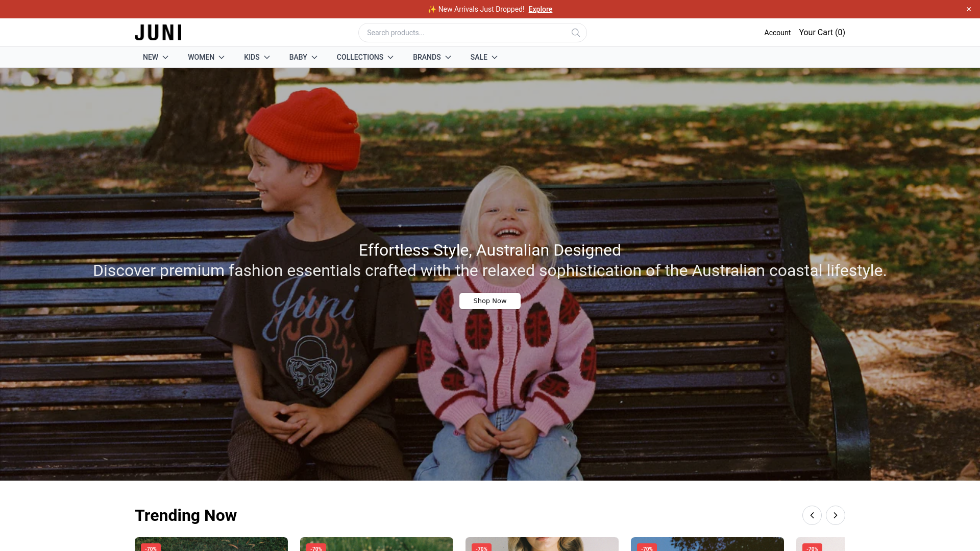980x551 pixels.
Task: Click the Effortless Style, Australian Designed headline
Action: click(490, 250)
